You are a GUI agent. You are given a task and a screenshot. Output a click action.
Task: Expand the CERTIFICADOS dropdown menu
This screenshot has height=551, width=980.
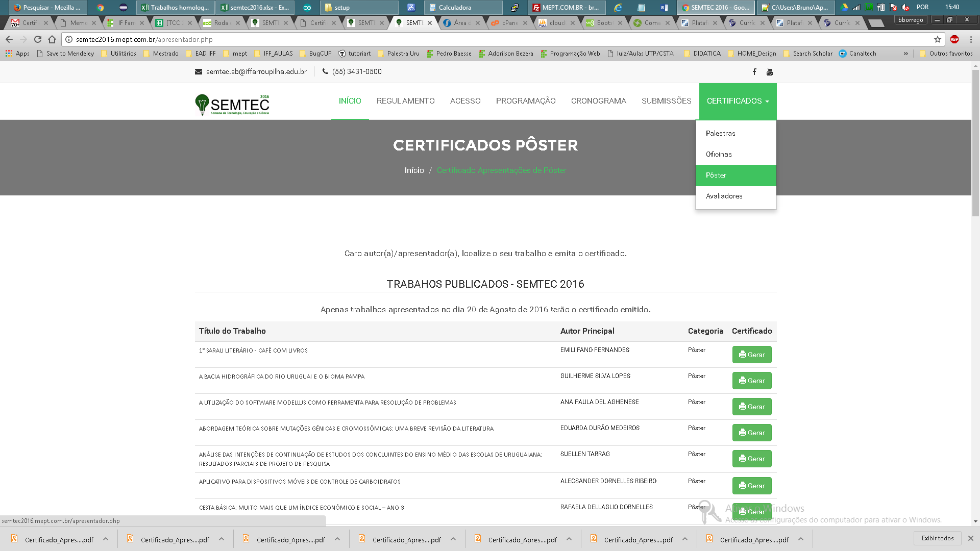coord(738,101)
